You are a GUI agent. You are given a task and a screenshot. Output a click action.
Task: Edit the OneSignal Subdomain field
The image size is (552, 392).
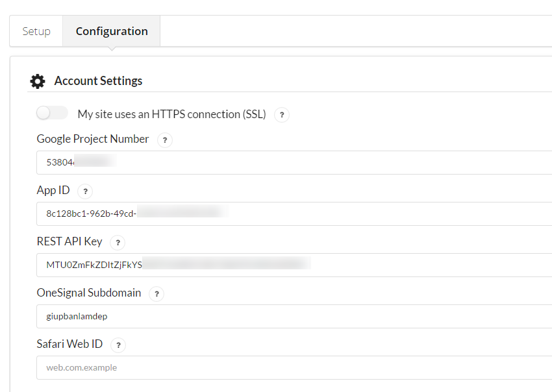coord(292,316)
